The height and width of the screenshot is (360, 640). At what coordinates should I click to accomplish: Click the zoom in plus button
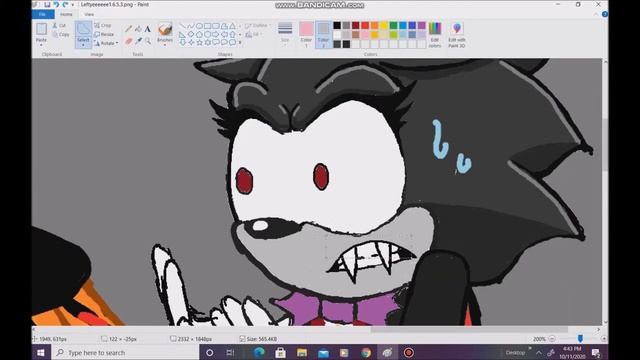point(604,339)
